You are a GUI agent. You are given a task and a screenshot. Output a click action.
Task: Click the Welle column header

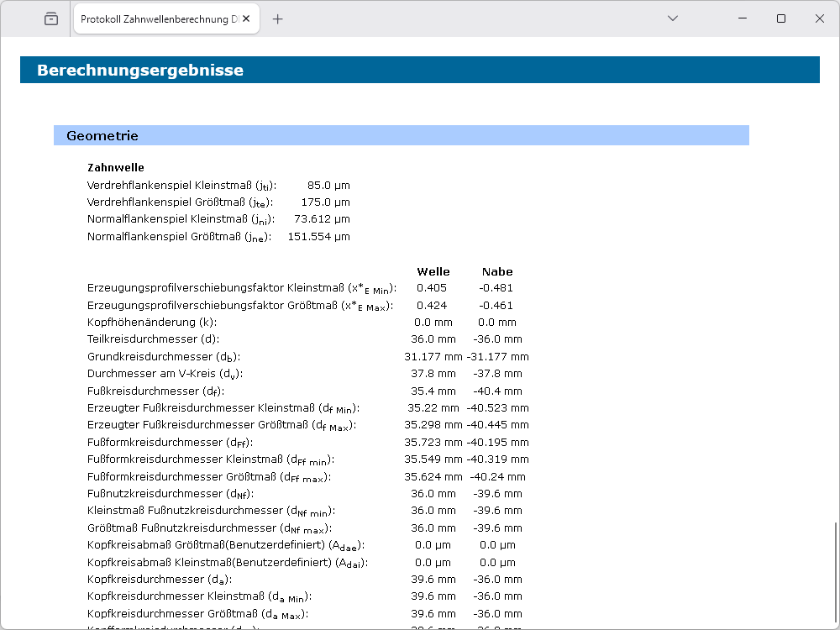(x=433, y=271)
